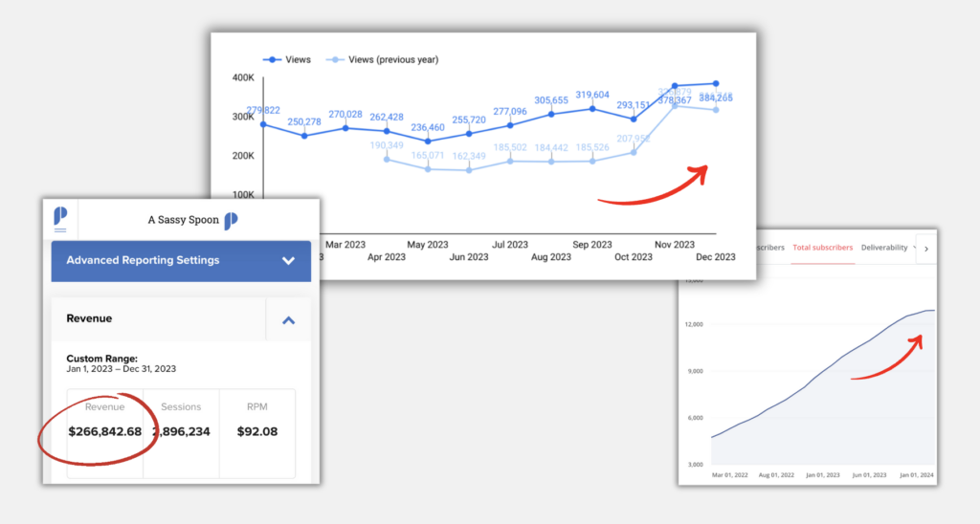Click the 305,655 data point on the chart

coord(551,115)
